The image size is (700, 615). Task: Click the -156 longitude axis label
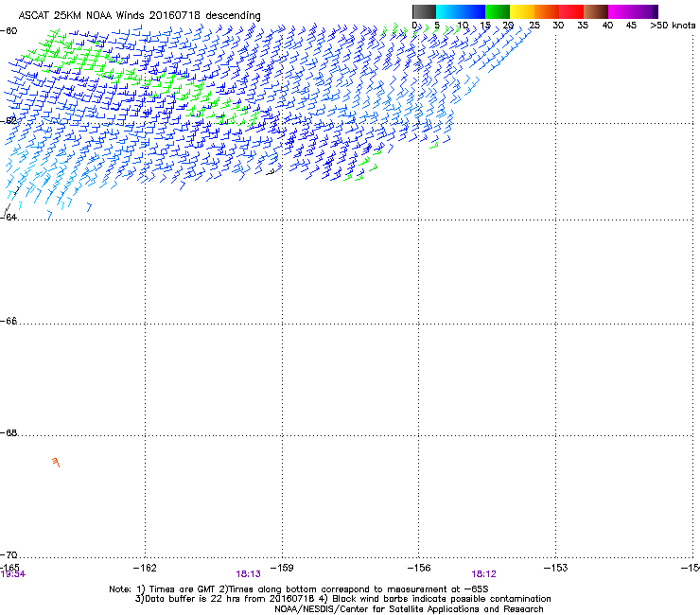point(419,568)
